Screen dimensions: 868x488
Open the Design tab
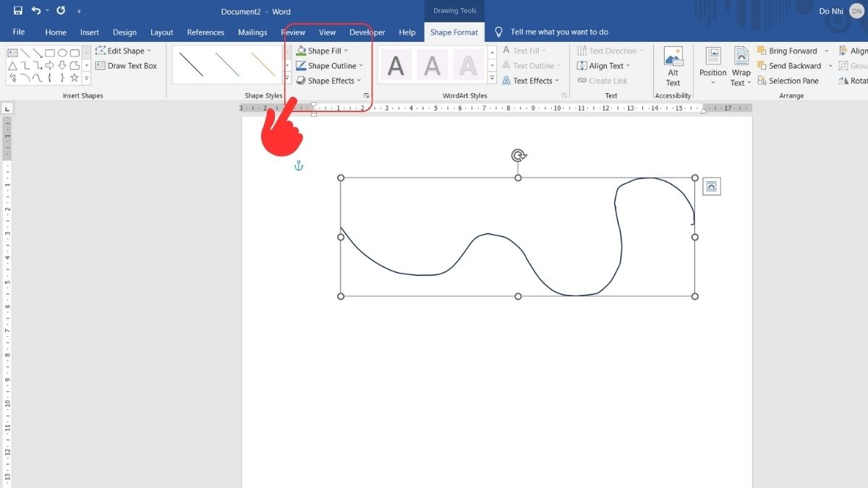coord(124,32)
